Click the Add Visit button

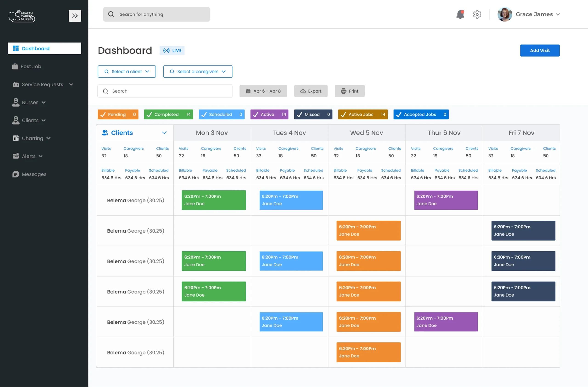pos(540,50)
